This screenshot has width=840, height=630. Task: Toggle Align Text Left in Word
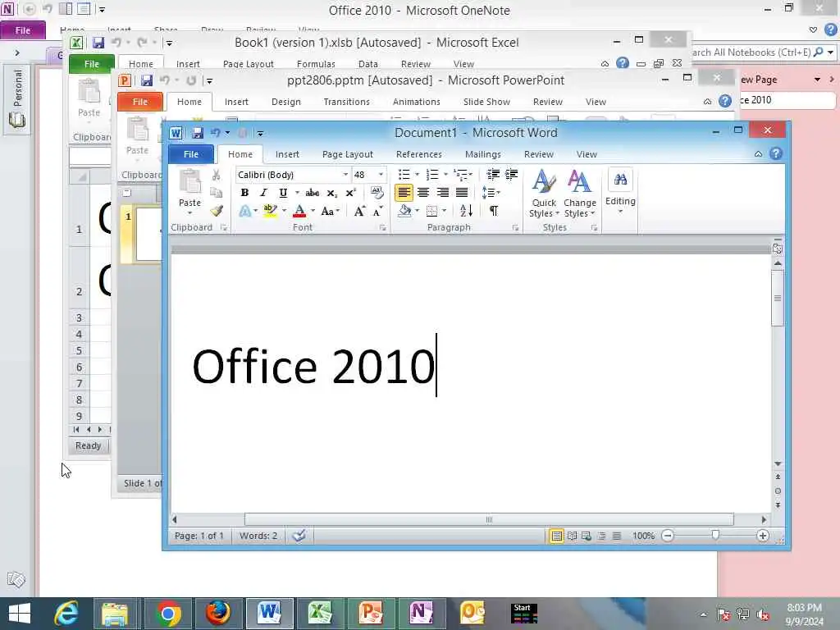click(x=404, y=192)
